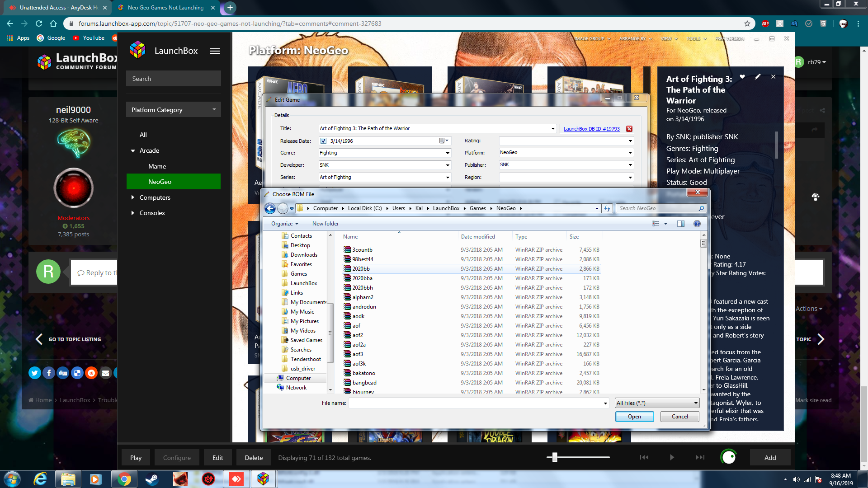The height and width of the screenshot is (488, 868).
Task: Open Steam from taskbar
Action: pos(152,479)
